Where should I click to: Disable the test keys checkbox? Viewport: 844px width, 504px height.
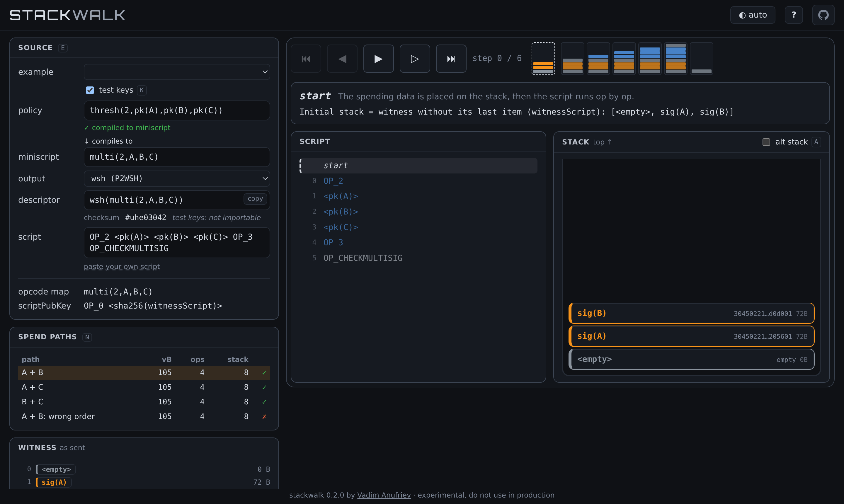pyautogui.click(x=90, y=90)
